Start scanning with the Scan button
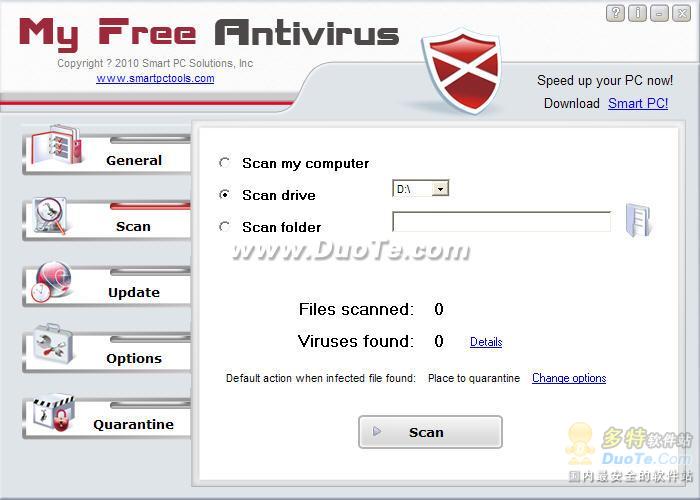 coord(430,432)
